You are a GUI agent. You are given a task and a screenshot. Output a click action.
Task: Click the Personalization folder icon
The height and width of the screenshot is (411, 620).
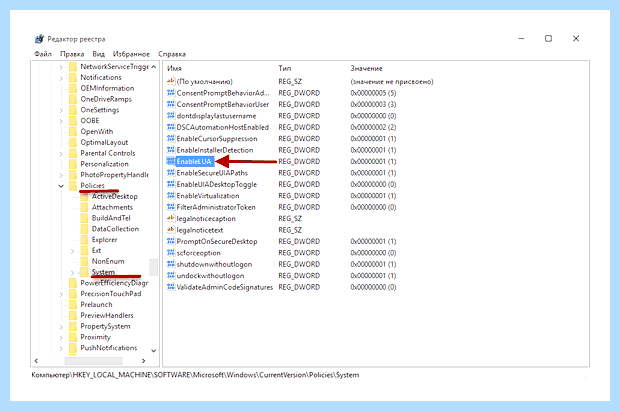point(73,164)
